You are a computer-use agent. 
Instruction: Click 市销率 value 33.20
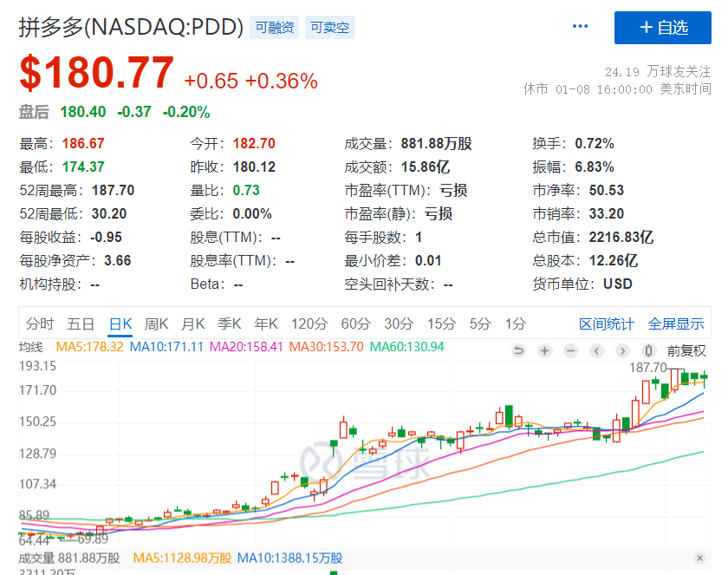click(607, 213)
